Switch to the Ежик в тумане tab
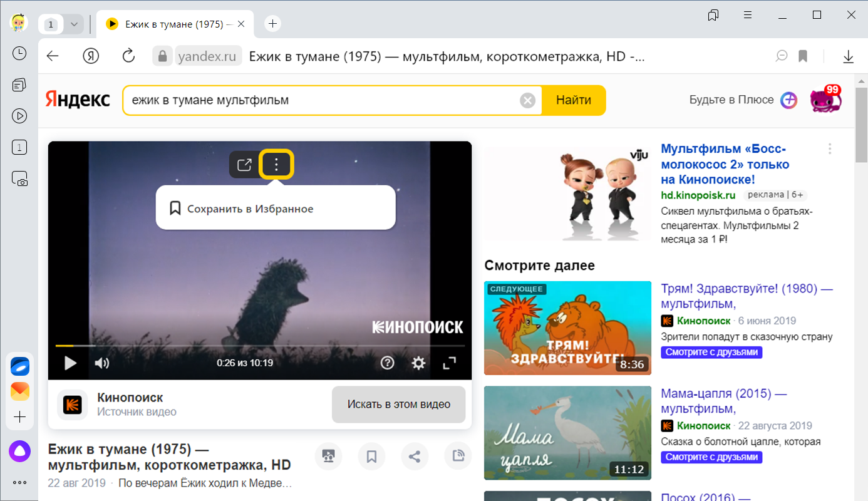The image size is (868, 501). point(176,24)
